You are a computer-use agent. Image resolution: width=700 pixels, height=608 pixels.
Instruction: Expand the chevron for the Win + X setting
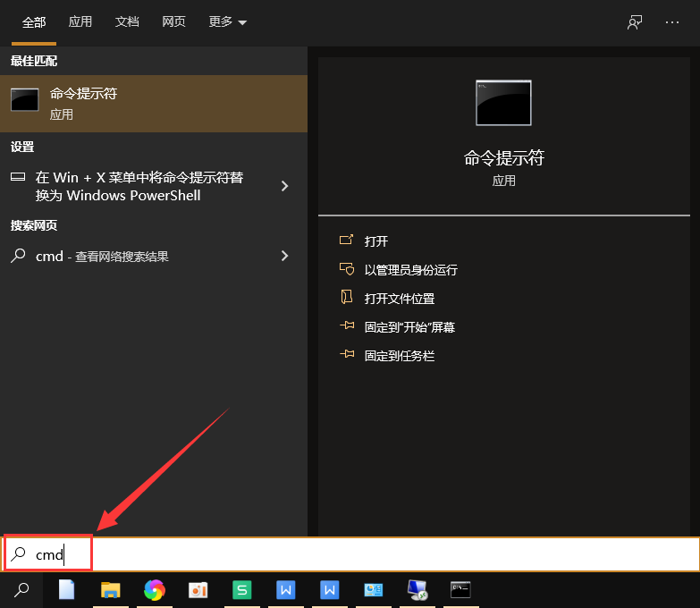tap(284, 186)
